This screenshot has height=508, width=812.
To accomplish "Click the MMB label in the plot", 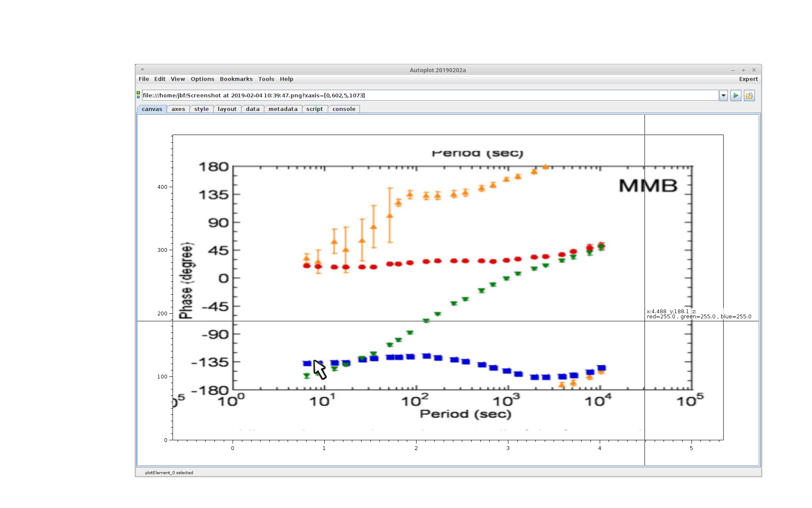I will [648, 186].
